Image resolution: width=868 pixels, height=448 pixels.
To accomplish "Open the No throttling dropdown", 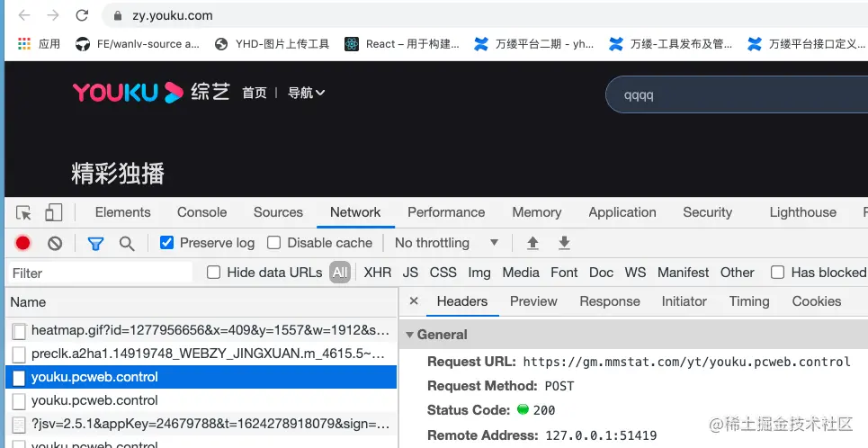I will point(446,243).
